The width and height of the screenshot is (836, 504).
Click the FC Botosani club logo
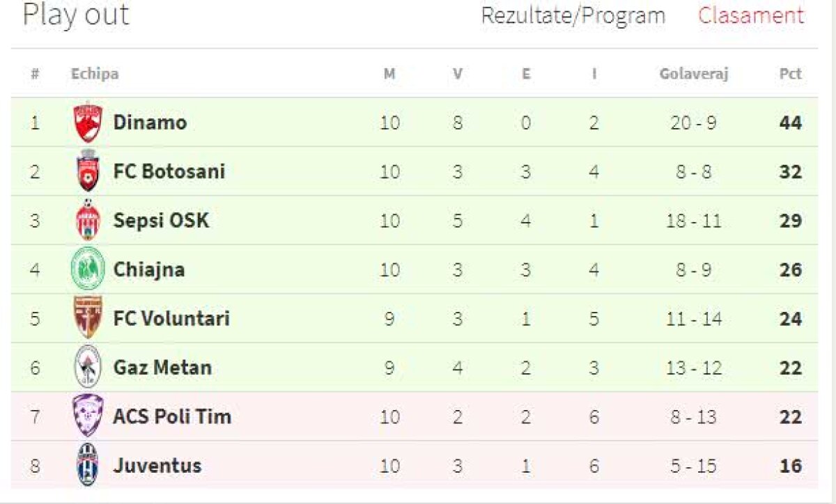[88, 171]
